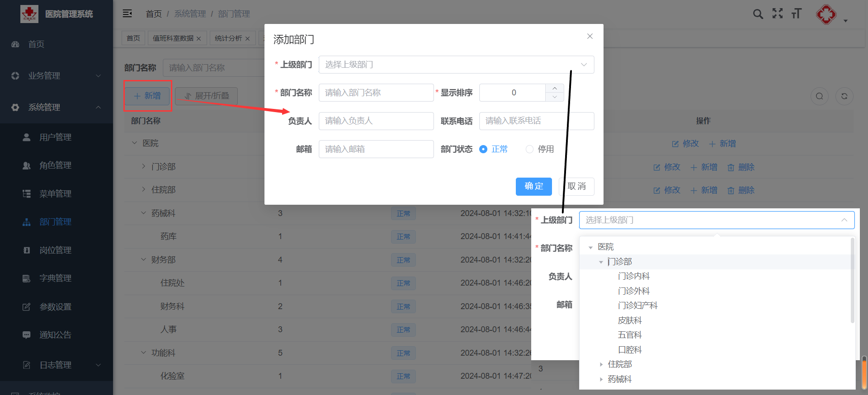This screenshot has height=395, width=868.
Task: Open the 上级部门 dropdown in dialog
Action: (x=456, y=65)
